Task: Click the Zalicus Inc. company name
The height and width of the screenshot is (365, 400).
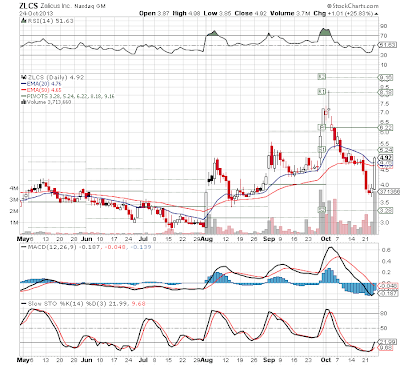Action: pos(56,6)
